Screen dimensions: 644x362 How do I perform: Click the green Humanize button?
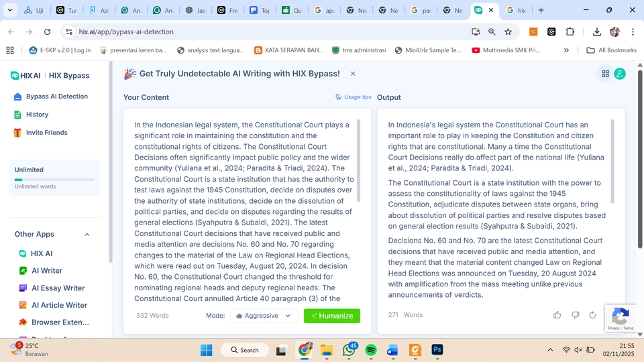331,316
